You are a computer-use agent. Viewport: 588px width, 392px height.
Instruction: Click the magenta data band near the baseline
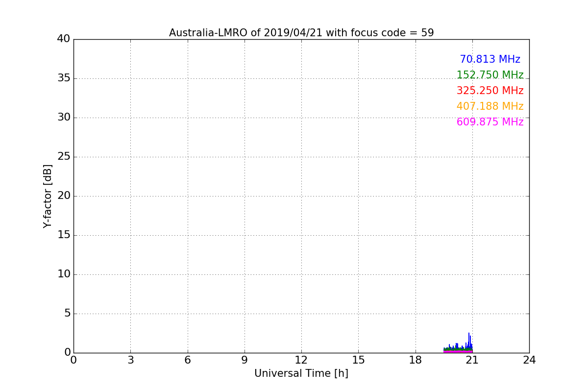click(x=458, y=351)
